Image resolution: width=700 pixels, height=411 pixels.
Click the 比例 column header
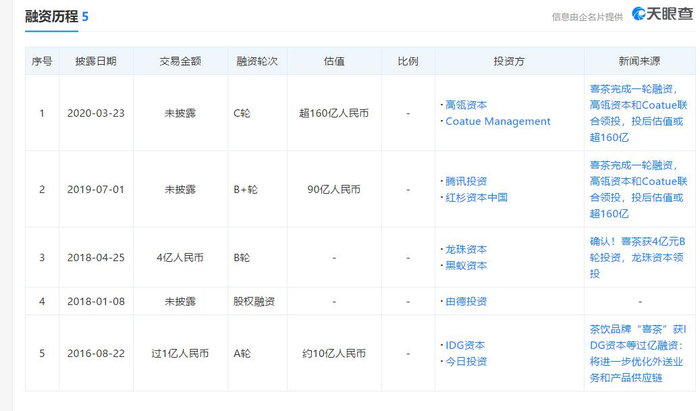pyautogui.click(x=408, y=61)
